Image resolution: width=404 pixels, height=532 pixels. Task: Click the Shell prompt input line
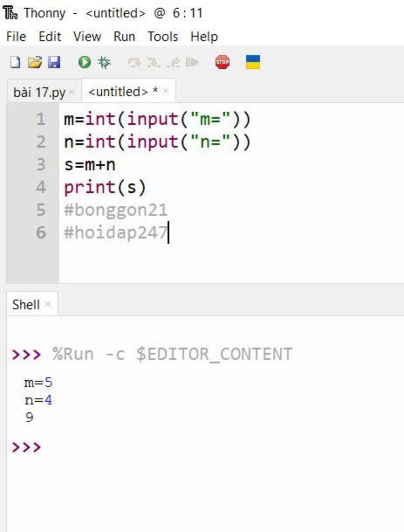(158, 447)
